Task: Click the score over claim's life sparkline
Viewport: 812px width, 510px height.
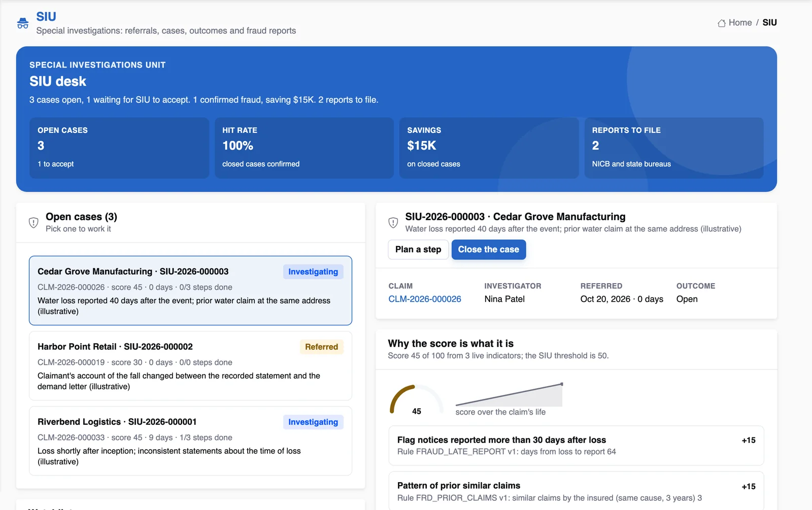Action: 509,395
